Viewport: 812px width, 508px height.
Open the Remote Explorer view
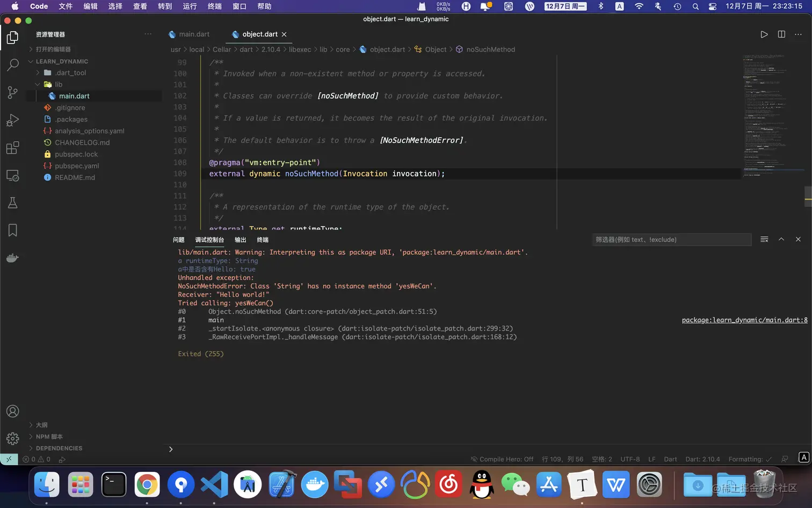click(x=12, y=175)
